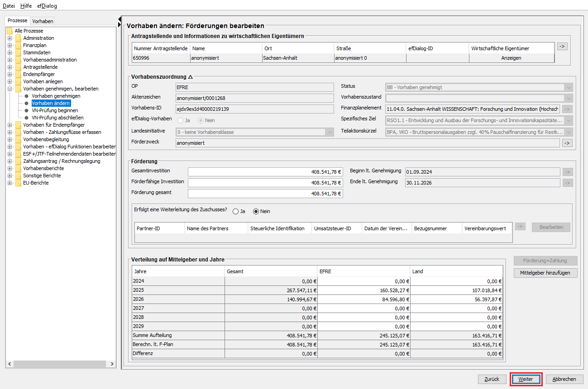The width and height of the screenshot is (588, 389).
Task: Collapse Vorhabenszuordnung section triangle
Action: [x=191, y=77]
